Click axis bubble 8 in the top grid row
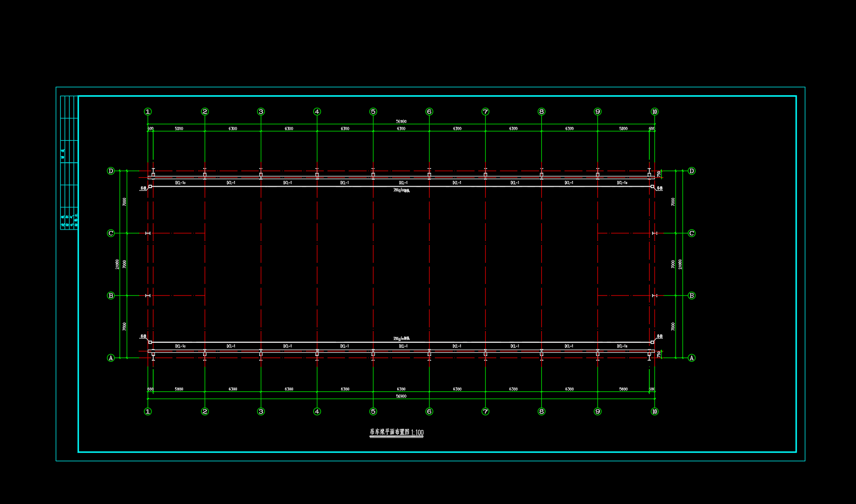Screen dimensions: 856x504 click(541, 112)
